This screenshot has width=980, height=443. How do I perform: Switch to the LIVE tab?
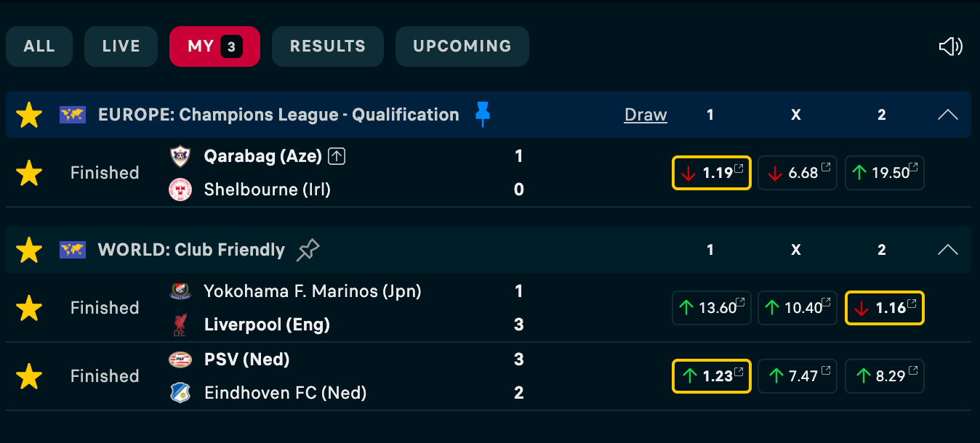121,46
